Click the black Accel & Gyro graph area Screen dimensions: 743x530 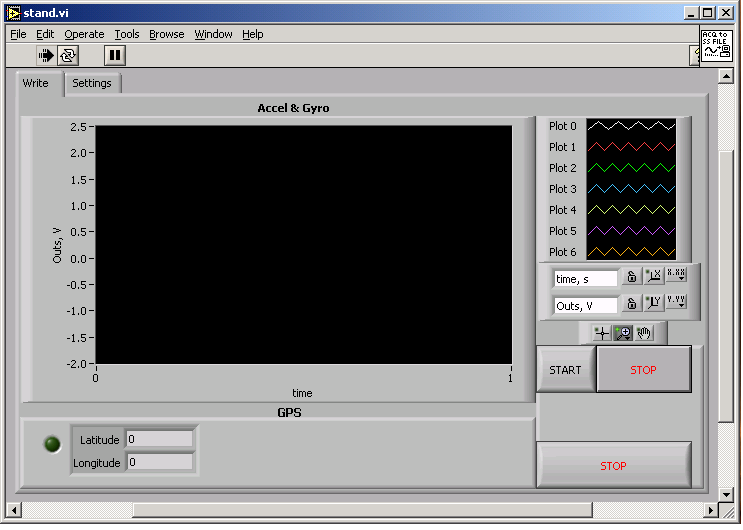coord(304,245)
